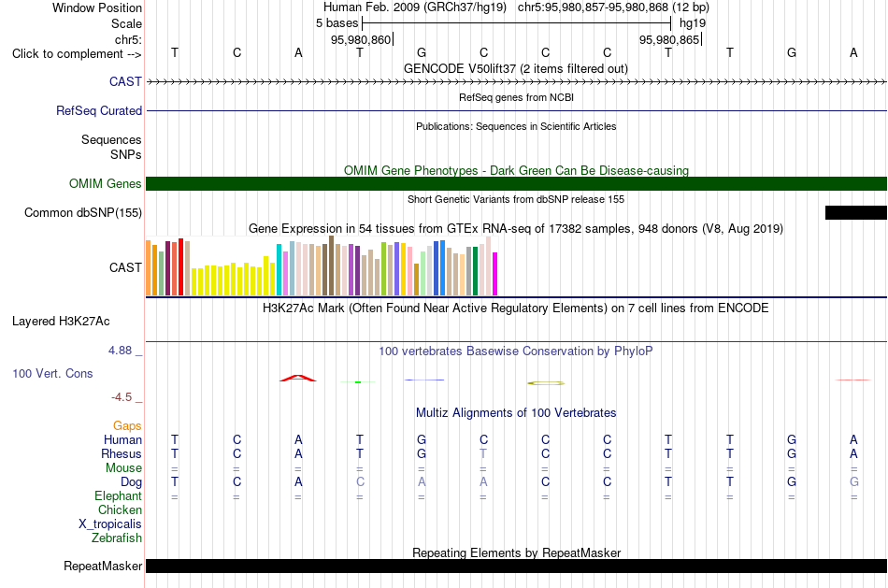This screenshot has width=888, height=588.
Task: Click 'Publications: Sequences in Scientific Articles' title
Action: click(516, 126)
